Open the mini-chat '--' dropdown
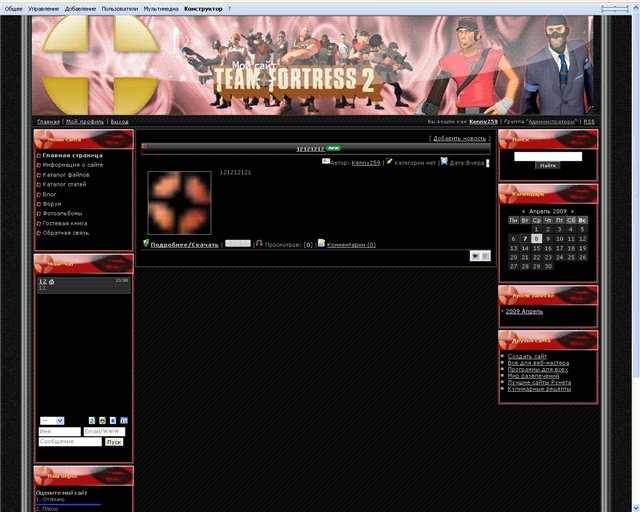Image resolution: width=640 pixels, height=512 pixels. point(52,421)
